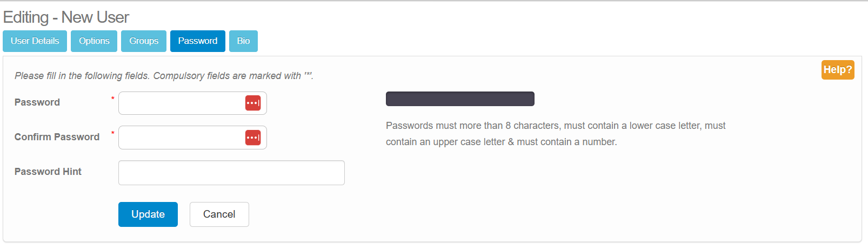
Task: Go to the Bio tab
Action: coord(243,41)
